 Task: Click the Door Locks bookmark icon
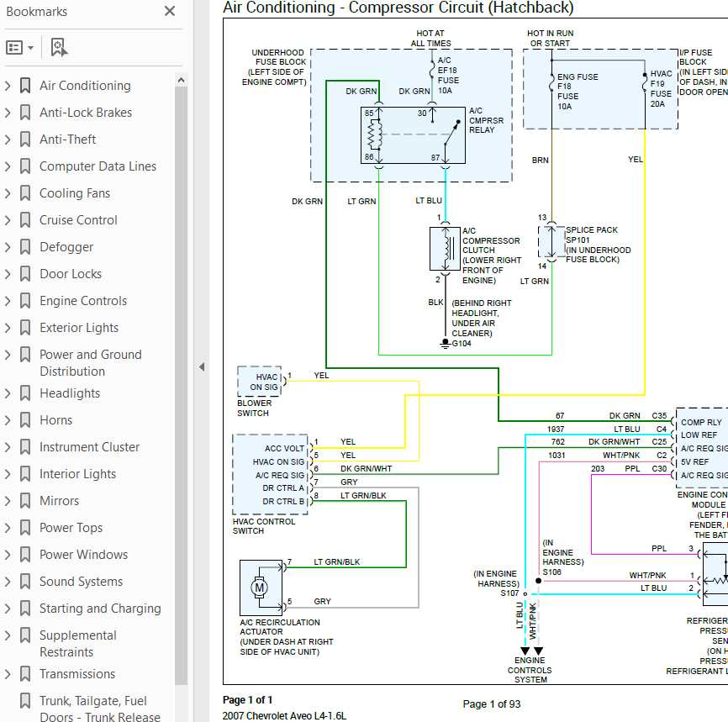tap(25, 274)
